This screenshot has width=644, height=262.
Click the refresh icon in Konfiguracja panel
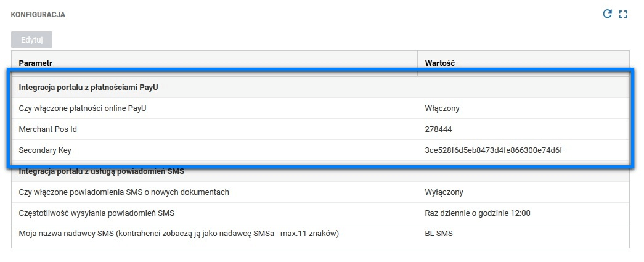pyautogui.click(x=607, y=14)
